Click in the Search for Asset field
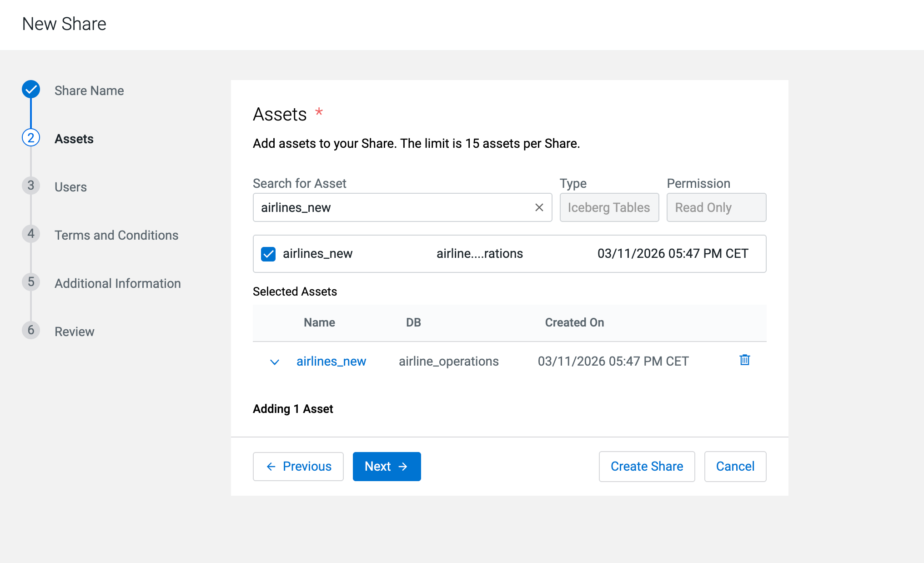Image resolution: width=924 pixels, height=563 pixels. coord(391,208)
